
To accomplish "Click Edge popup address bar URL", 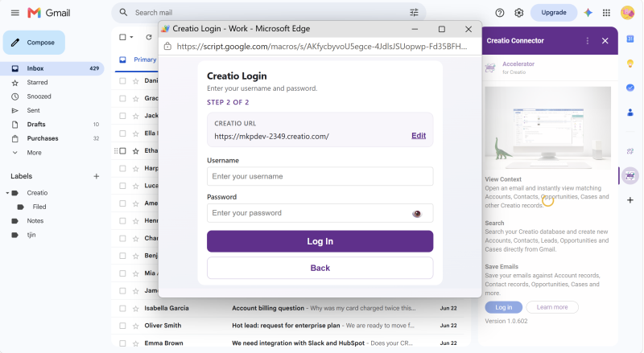I will point(322,47).
